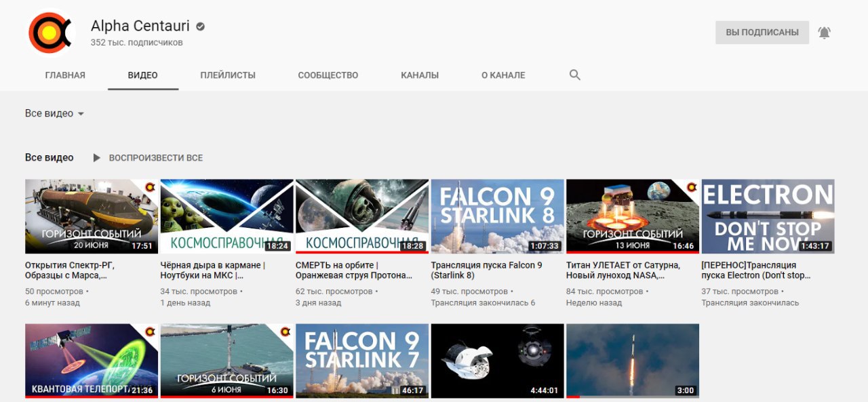Open the Горизонт событий 20 июня thumbnail

[x=92, y=216]
